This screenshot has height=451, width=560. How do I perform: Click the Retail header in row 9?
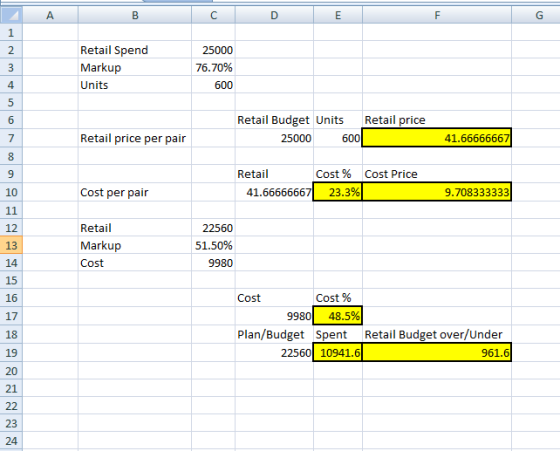(274, 174)
